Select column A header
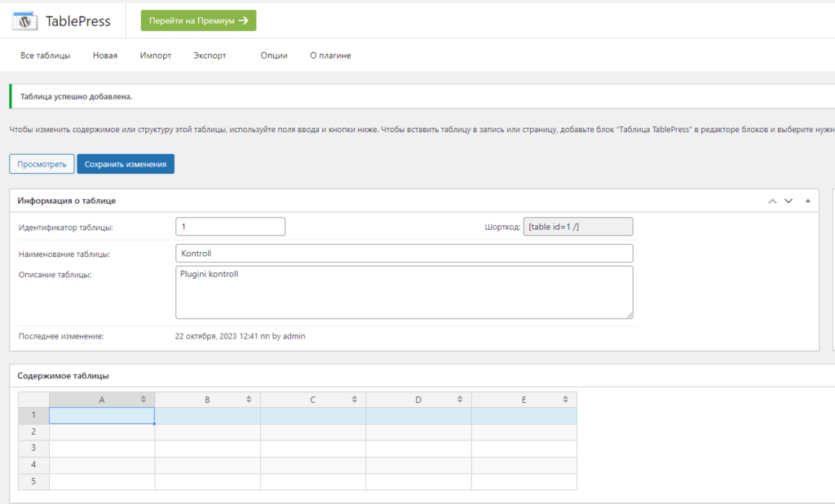The image size is (835, 504). 102,400
